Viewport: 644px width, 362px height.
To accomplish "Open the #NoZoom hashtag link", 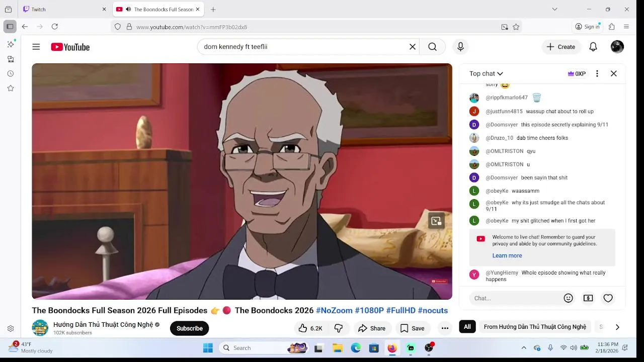I will pos(334,310).
